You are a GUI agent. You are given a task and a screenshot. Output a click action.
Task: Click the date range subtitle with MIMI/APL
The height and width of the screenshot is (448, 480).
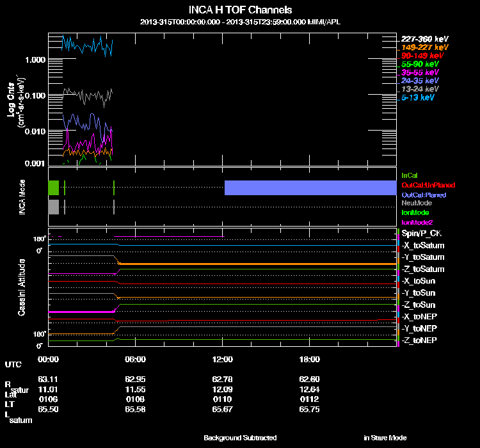pos(240,22)
